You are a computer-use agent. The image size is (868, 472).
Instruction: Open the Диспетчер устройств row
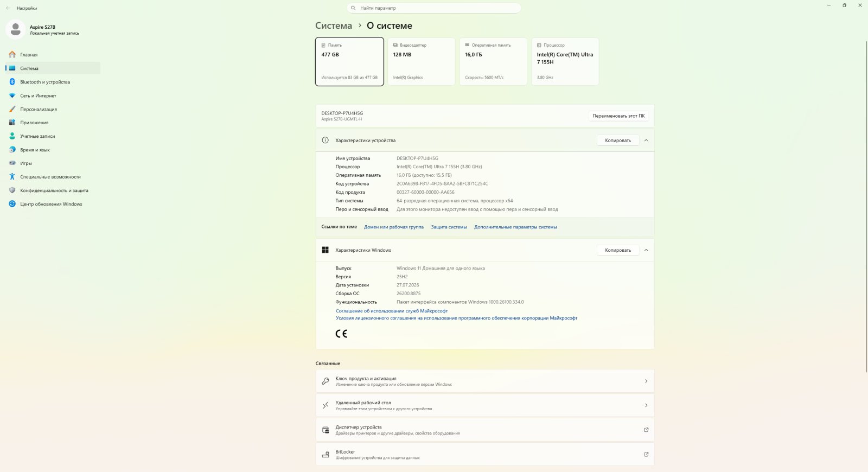click(x=485, y=430)
